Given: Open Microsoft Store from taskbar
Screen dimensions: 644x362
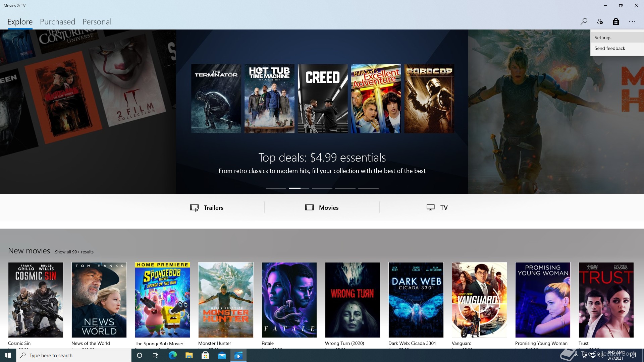Looking at the screenshot, I should (205, 355).
